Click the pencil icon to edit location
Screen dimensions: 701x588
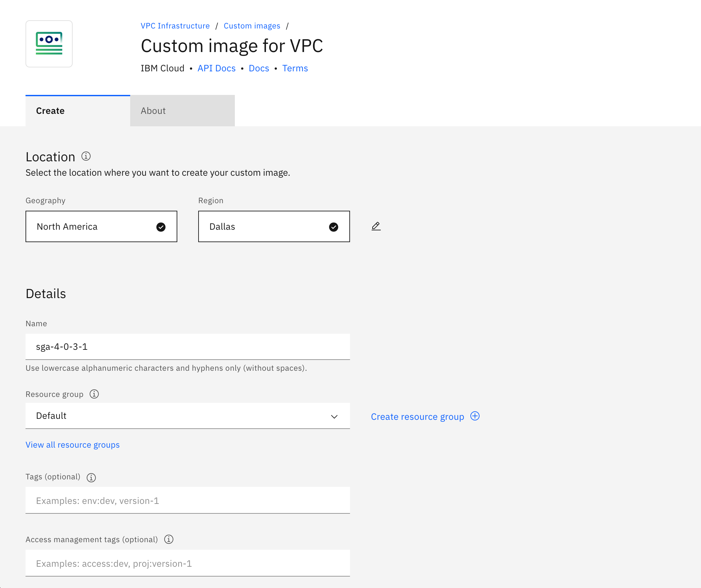pos(376,226)
